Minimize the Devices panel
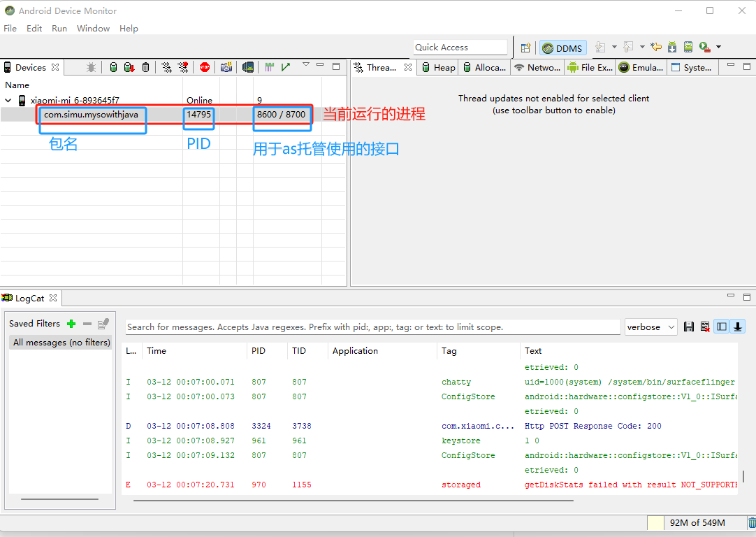 tap(320, 64)
